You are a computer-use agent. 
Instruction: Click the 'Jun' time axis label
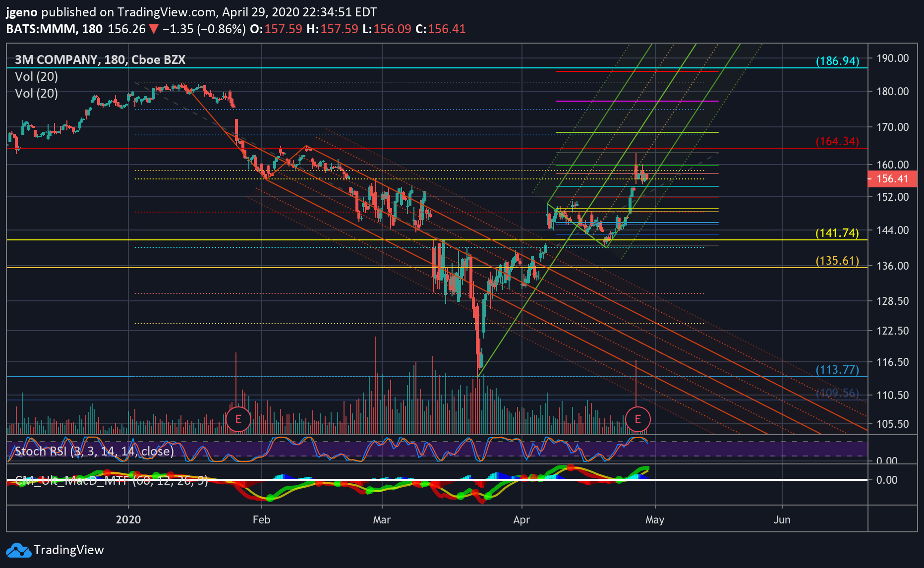pos(782,519)
